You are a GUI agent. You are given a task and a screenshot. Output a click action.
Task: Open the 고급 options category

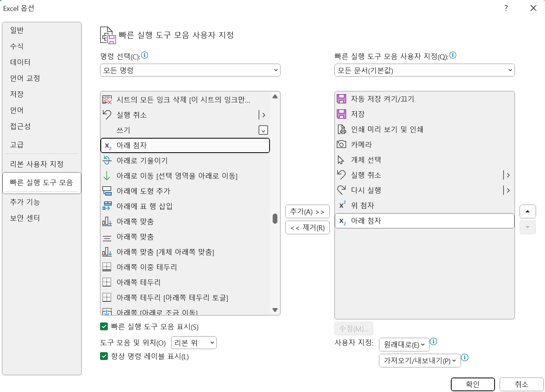coord(42,145)
